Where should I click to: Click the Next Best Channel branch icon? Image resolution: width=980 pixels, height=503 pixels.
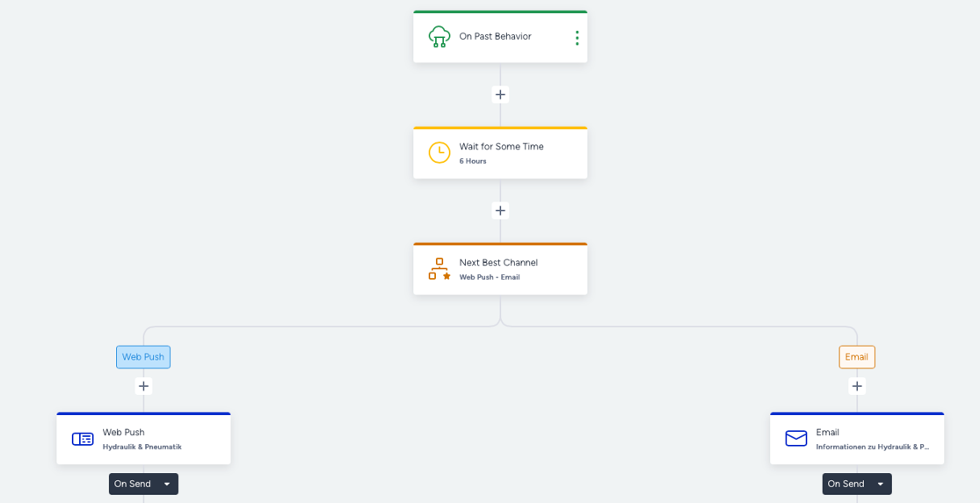(439, 269)
